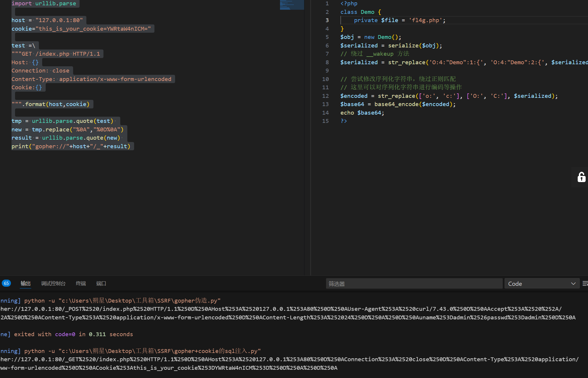The width and height of the screenshot is (588, 378).
Task: Switch to the 输出 output tab
Action: [x=26, y=283]
